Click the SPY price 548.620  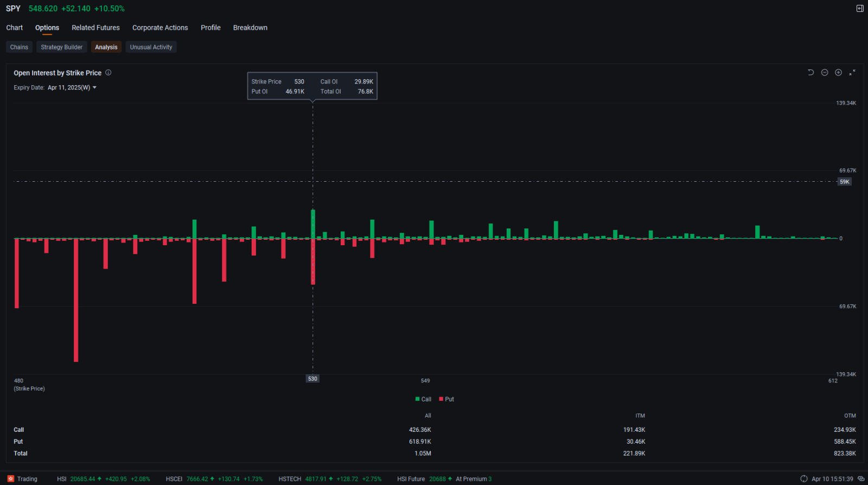click(x=43, y=9)
